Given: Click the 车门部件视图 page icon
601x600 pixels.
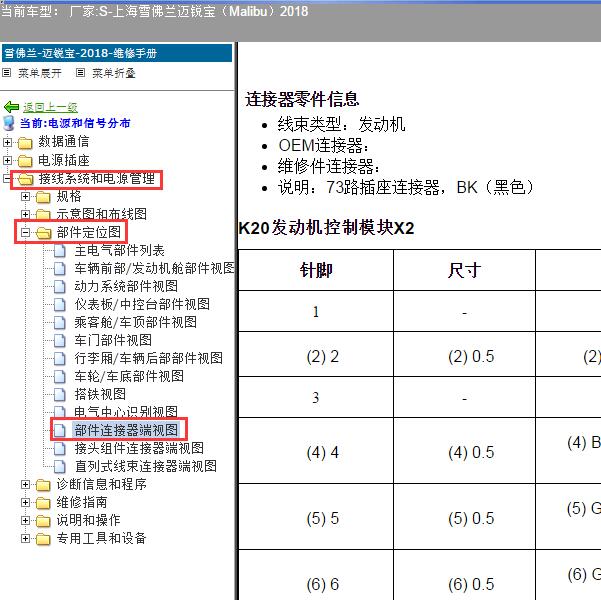Looking at the screenshot, I should (x=59, y=340).
